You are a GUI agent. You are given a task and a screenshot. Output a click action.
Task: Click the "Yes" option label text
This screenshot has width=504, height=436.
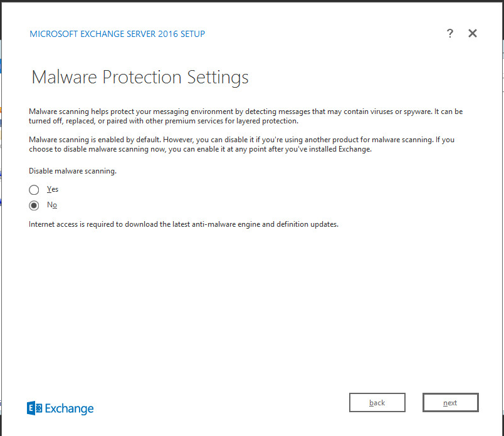tap(53, 189)
